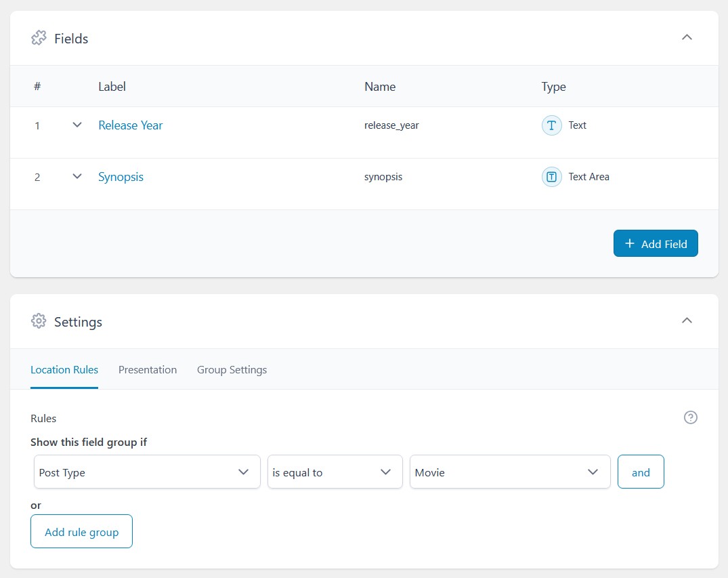Collapse the Fields panel with its chevron
The height and width of the screenshot is (578, 728).
[687, 37]
